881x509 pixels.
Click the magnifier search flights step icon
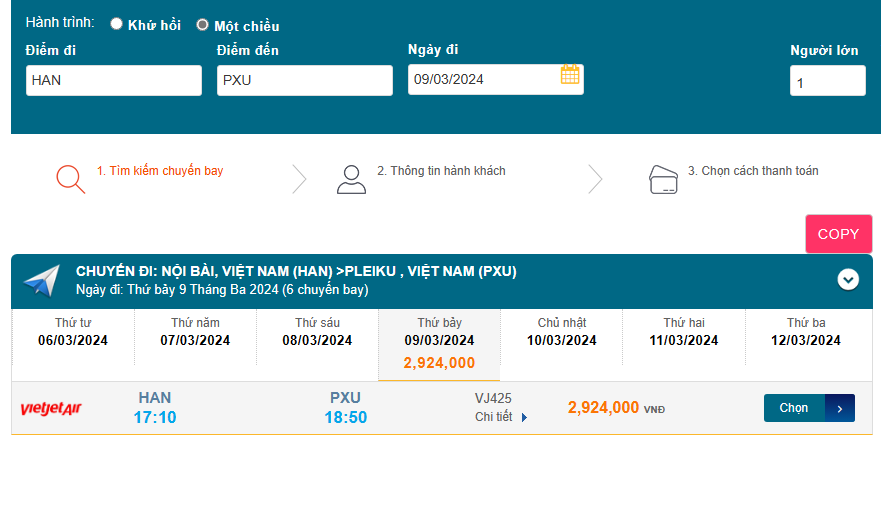(x=70, y=178)
